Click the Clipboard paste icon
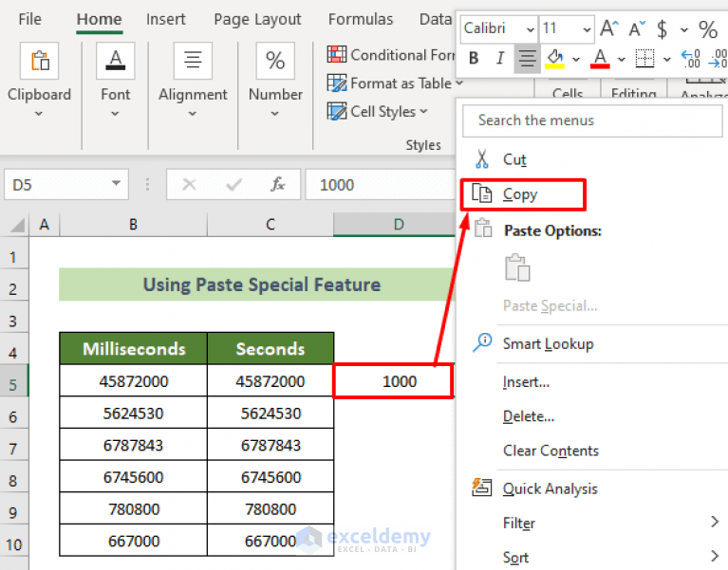Screen dimensions: 728x570 pyautogui.click(x=40, y=61)
